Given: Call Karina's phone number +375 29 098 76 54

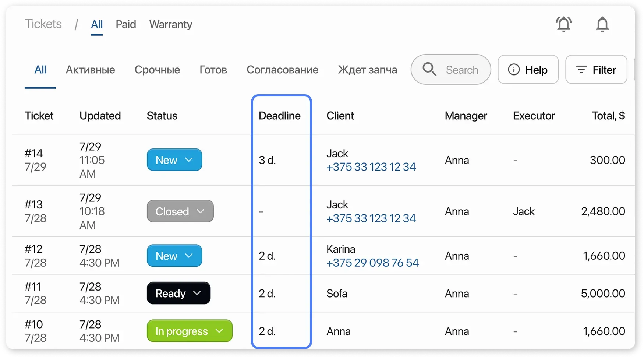Looking at the screenshot, I should pos(372,263).
